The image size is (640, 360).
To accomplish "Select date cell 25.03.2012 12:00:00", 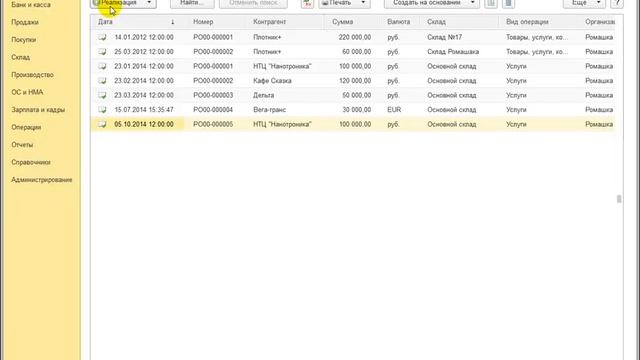I will click(x=144, y=52).
